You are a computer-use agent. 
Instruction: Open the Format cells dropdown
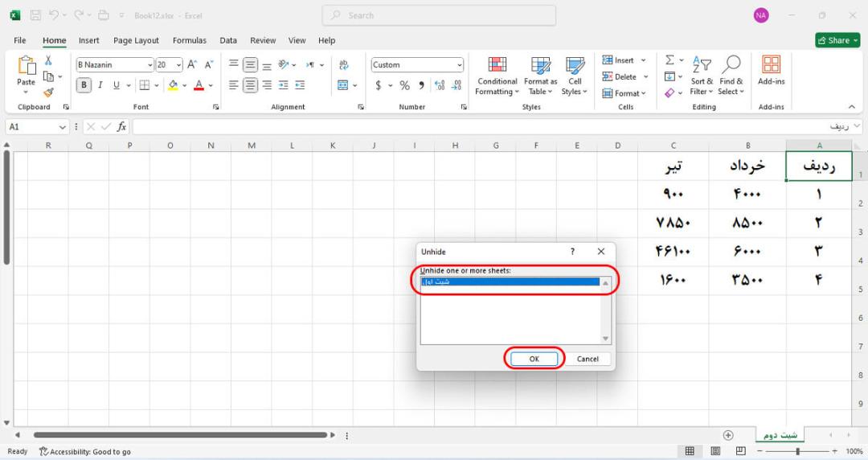(624, 93)
